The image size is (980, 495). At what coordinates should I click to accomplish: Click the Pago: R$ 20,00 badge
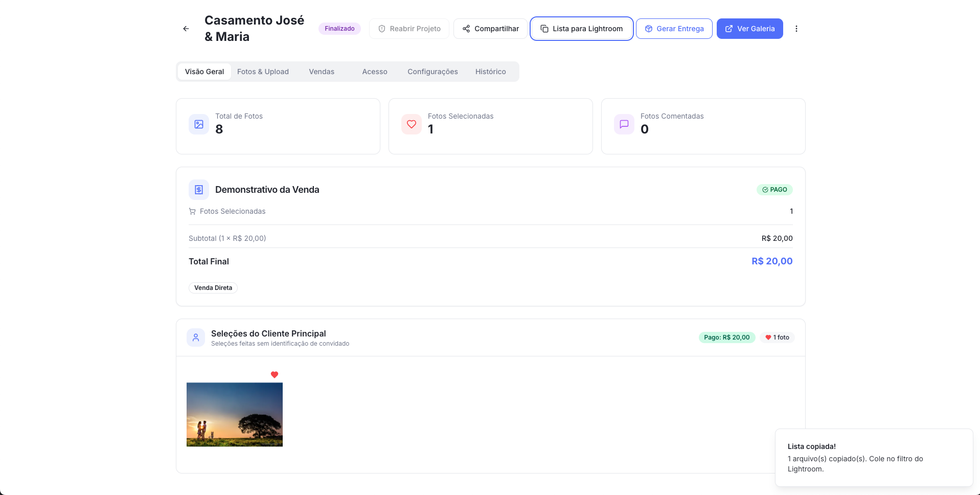[727, 337]
